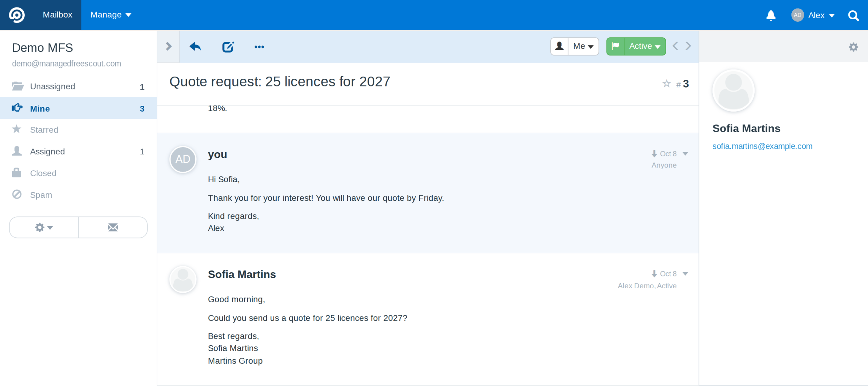Screen dimensions: 868x386
Task: Open the Closed folder
Action: (78, 173)
